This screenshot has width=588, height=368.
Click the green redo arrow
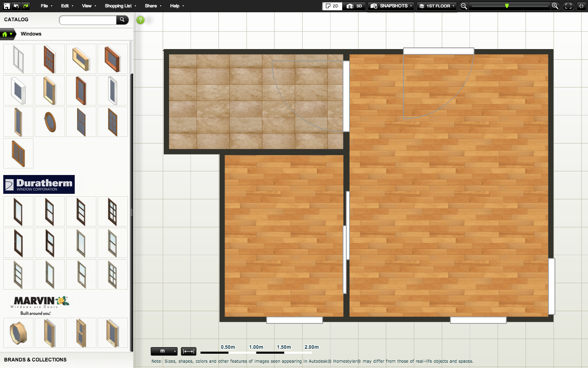point(26,6)
